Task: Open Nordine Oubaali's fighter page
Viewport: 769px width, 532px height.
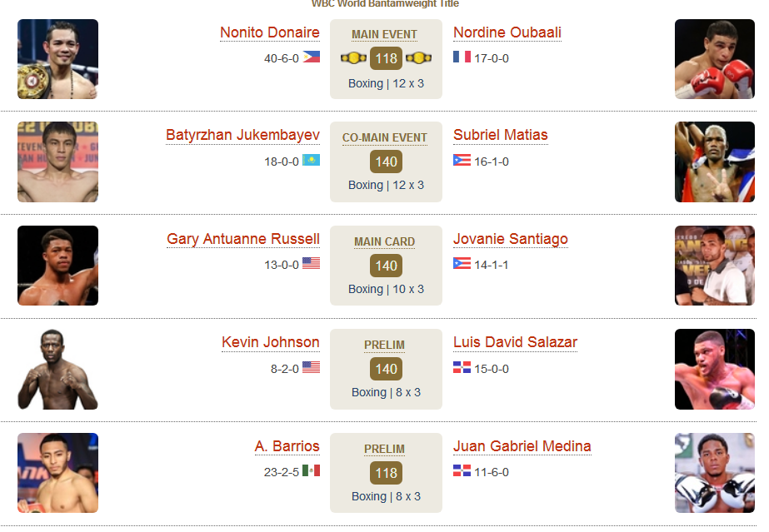Action: [507, 32]
